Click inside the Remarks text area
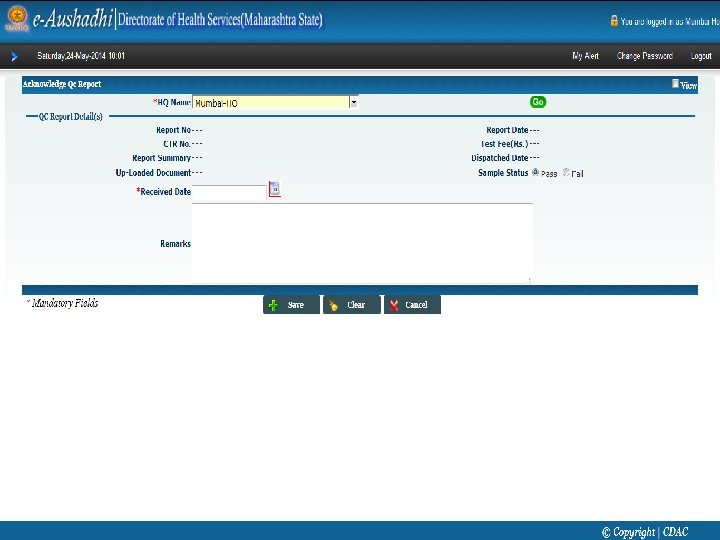720x540 pixels. 362,242
